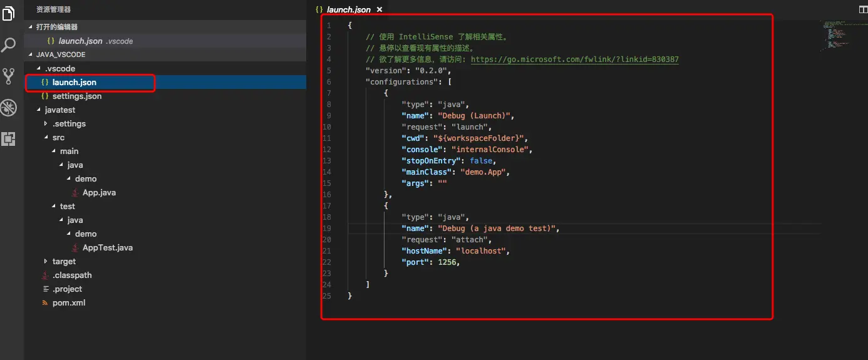868x360 pixels.
Task: Click the Java icon beside AppTest.java
Action: tap(75, 248)
